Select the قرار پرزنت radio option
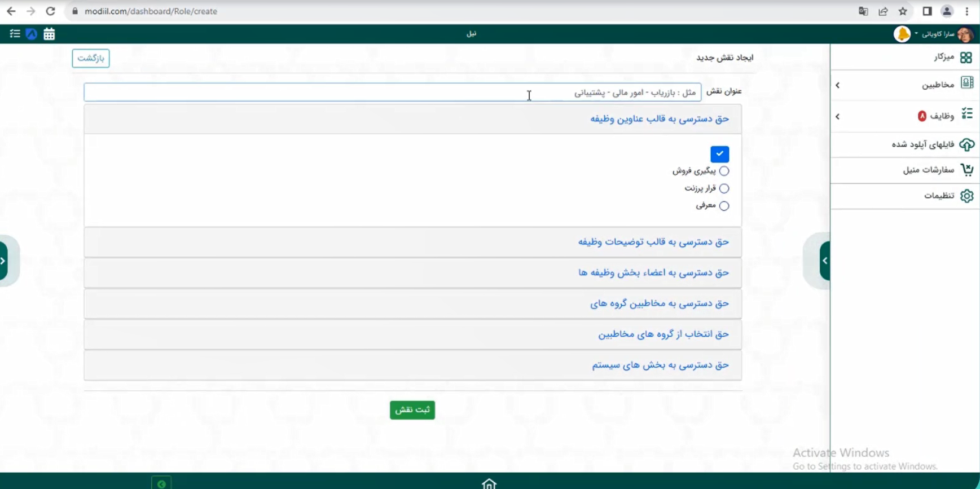 (724, 188)
